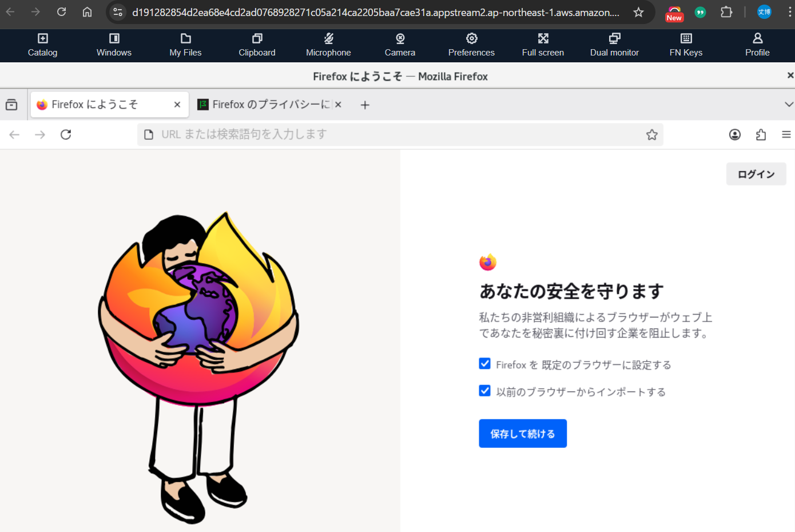Click Chrome's forward arrow
This screenshot has height=532, width=795.
pyautogui.click(x=35, y=12)
